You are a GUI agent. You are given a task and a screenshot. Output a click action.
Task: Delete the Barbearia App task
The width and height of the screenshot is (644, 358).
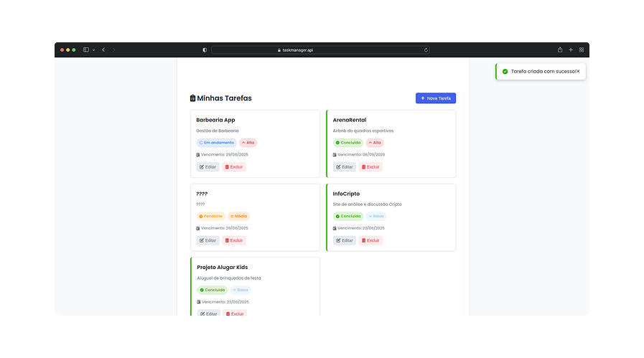coord(234,166)
